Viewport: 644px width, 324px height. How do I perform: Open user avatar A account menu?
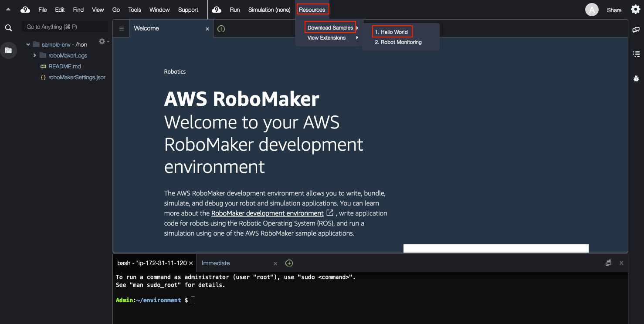(x=592, y=10)
